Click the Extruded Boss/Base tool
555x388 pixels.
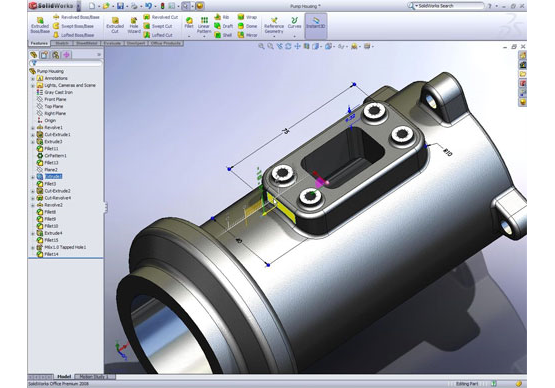[x=40, y=25]
